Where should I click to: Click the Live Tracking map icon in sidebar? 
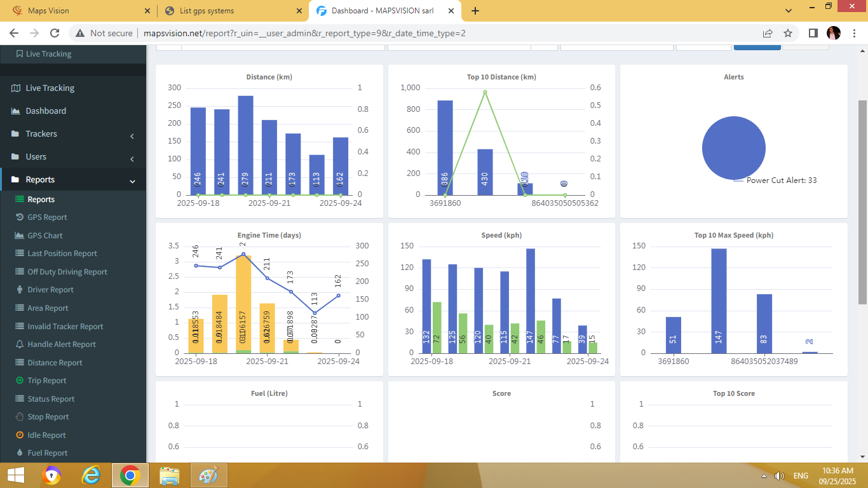[x=16, y=88]
